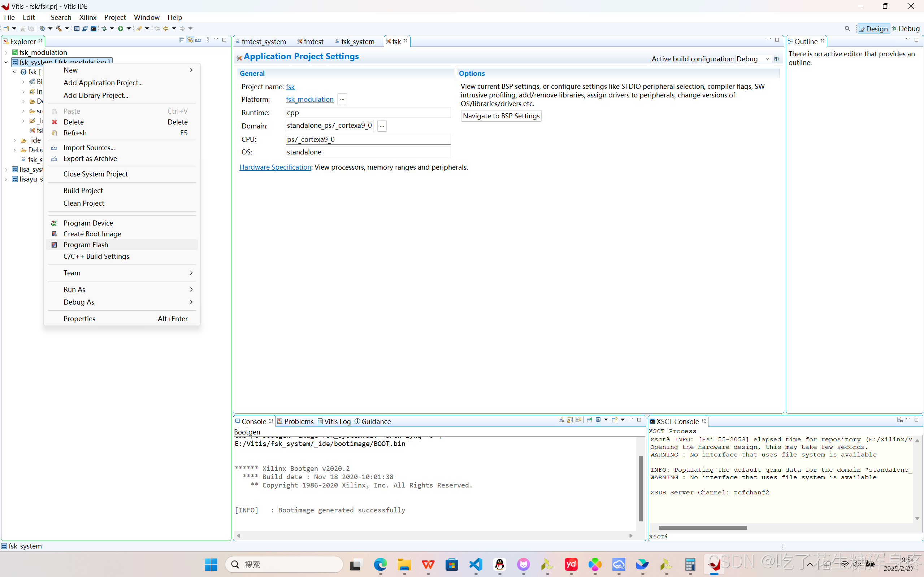Click the Clear Console icon
This screenshot has width=924, height=577.
(561, 420)
